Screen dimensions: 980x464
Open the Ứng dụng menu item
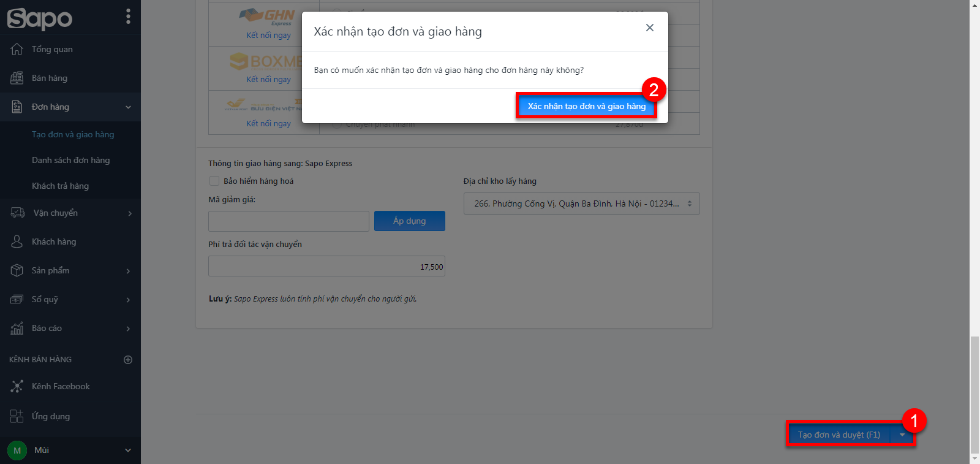coord(51,416)
